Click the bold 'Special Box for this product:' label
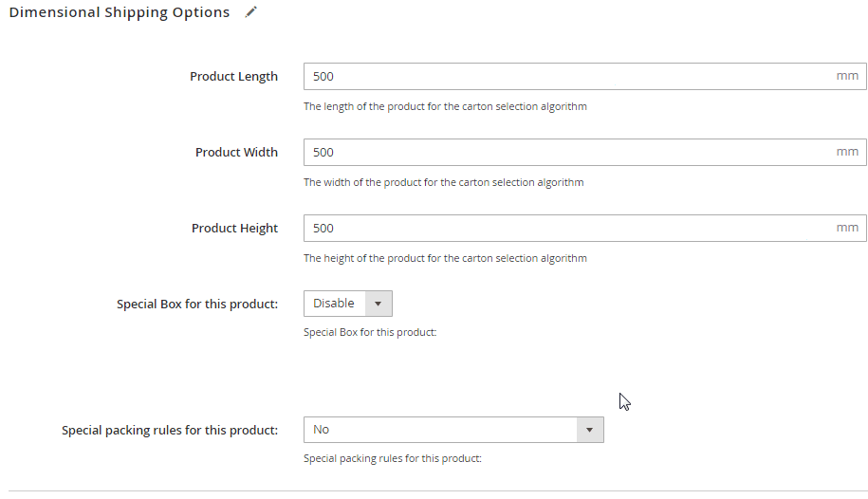The width and height of the screenshot is (868, 499). (197, 305)
